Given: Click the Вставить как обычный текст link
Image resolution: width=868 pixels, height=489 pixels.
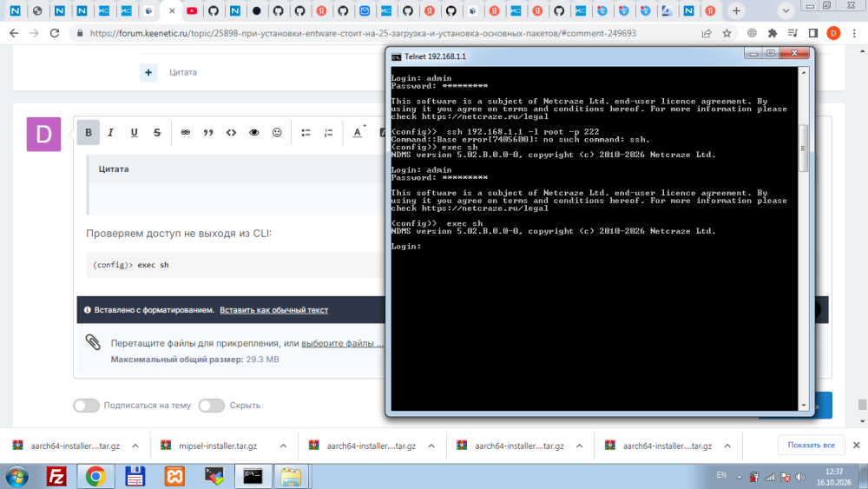Looking at the screenshot, I should (x=274, y=310).
